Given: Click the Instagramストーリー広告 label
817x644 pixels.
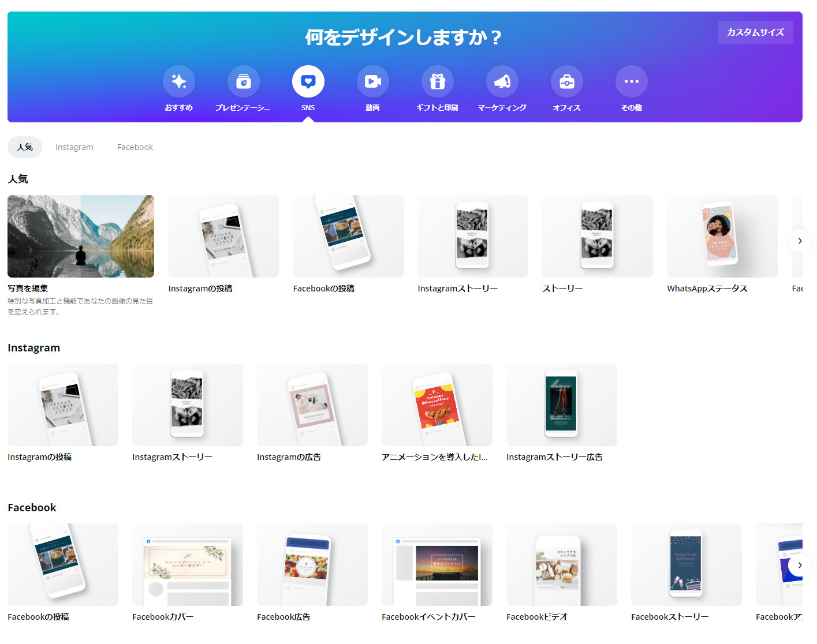Looking at the screenshot, I should click(x=554, y=457).
